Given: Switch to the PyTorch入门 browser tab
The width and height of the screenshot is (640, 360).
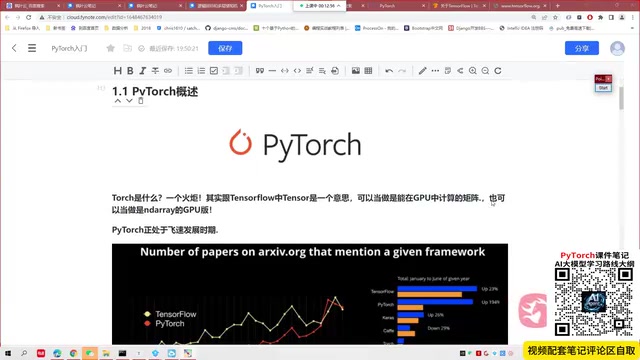Looking at the screenshot, I should point(269,6).
